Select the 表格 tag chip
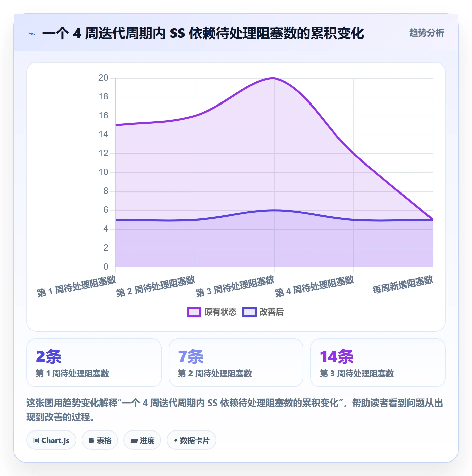This screenshot has height=476, width=472. [x=100, y=440]
